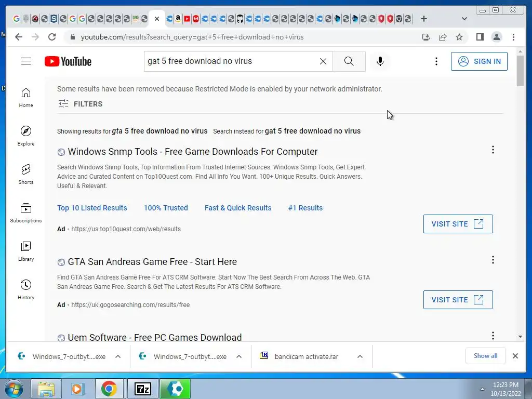Screen dimensions: 532x399
Task: Click the address bar URL
Action: pyautogui.click(x=192, y=37)
